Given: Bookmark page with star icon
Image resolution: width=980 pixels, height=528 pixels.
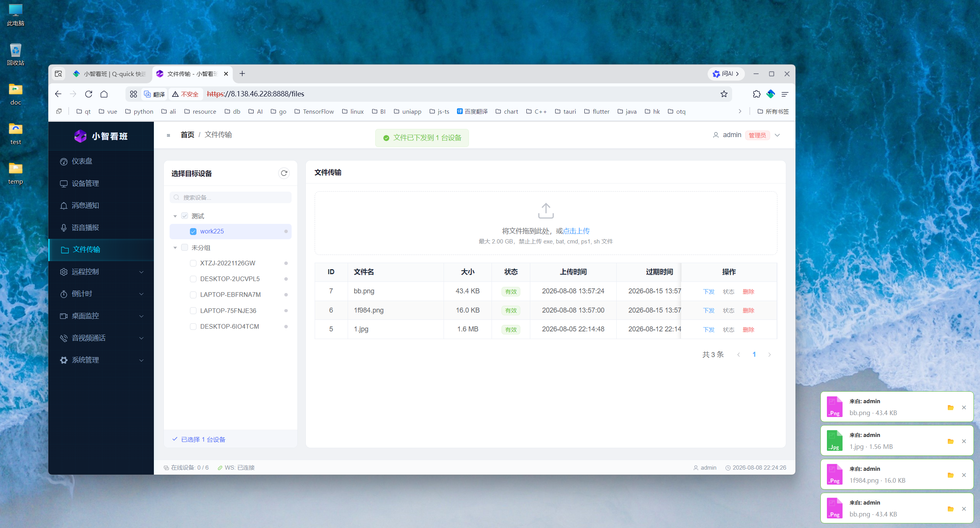Looking at the screenshot, I should [724, 94].
